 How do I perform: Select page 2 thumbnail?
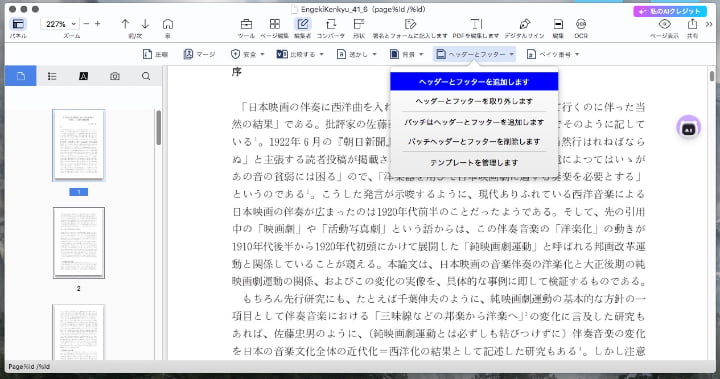tap(79, 243)
